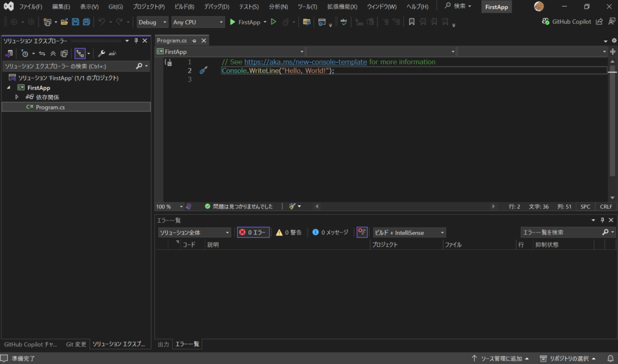
Task: Toggle the 0 警告 warnings filter
Action: click(289, 232)
